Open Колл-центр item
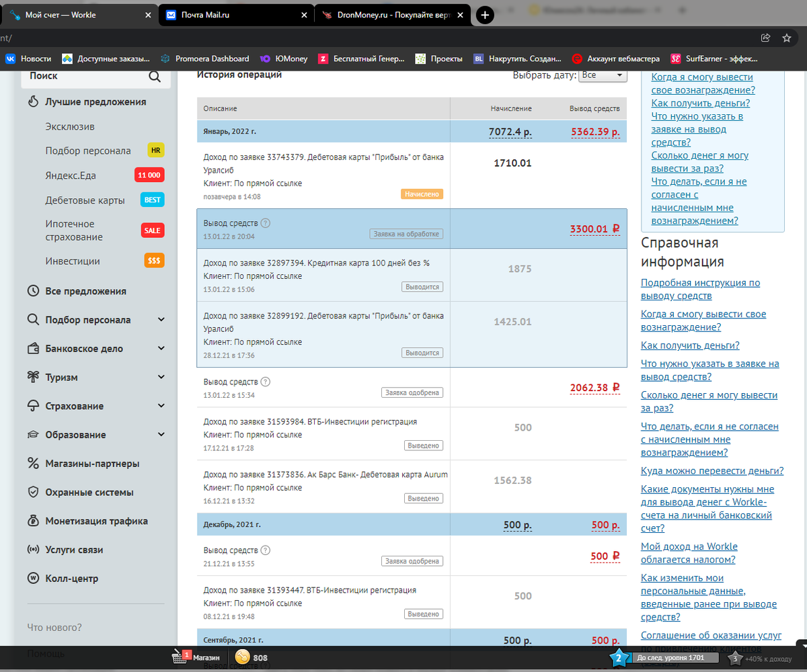The width and height of the screenshot is (807, 672). 62,579
